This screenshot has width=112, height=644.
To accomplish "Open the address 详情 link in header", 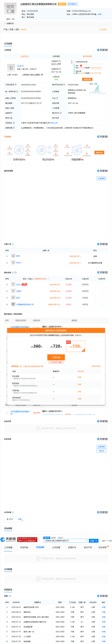I will (99, 14).
